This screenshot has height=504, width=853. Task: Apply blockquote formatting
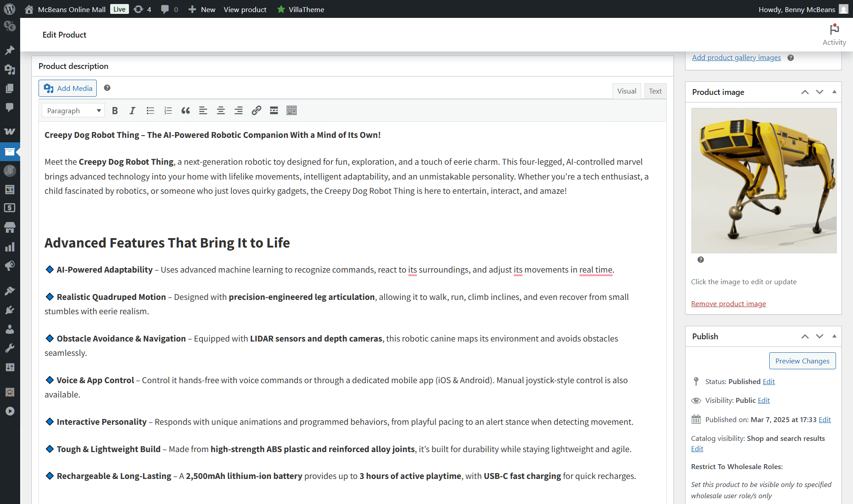(185, 111)
